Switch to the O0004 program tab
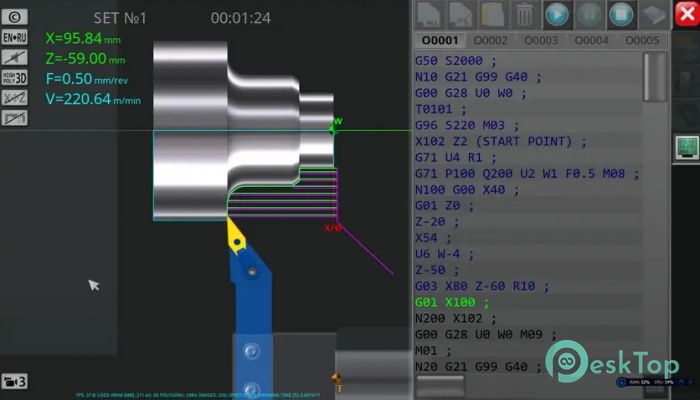The height and width of the screenshot is (400, 700). tap(592, 41)
